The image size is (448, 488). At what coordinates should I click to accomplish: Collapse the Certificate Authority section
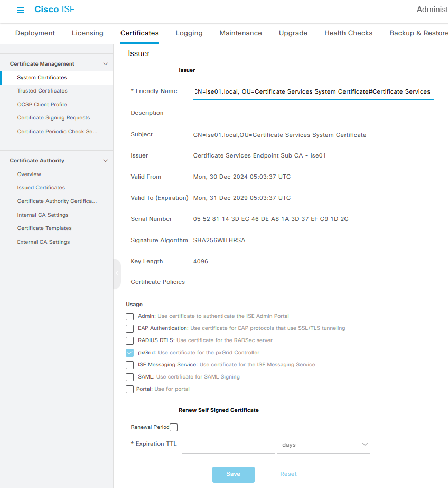(105, 161)
